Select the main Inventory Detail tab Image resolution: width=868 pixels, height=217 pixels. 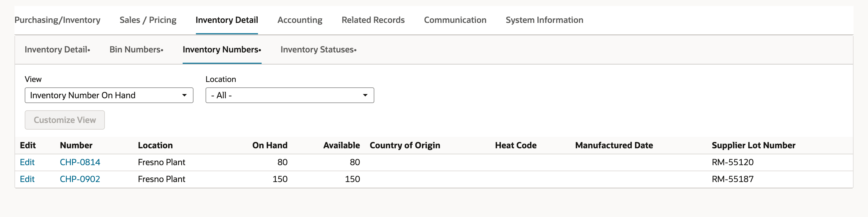click(227, 20)
